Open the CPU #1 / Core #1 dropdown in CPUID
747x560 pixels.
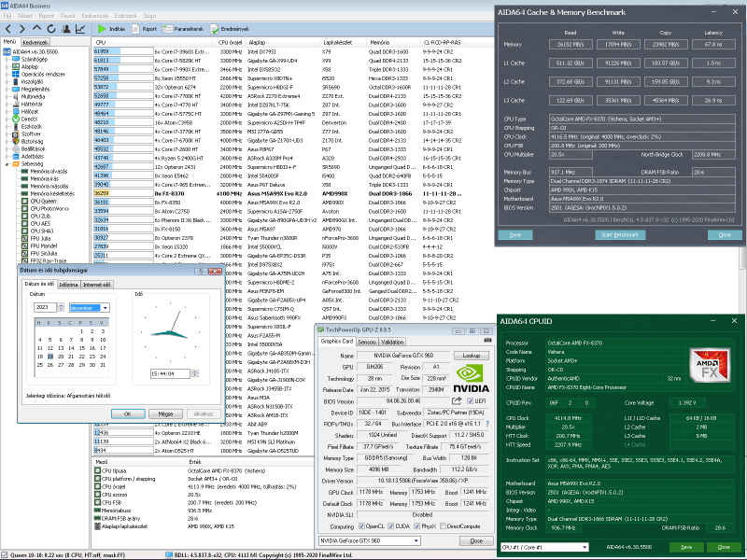coord(585,547)
